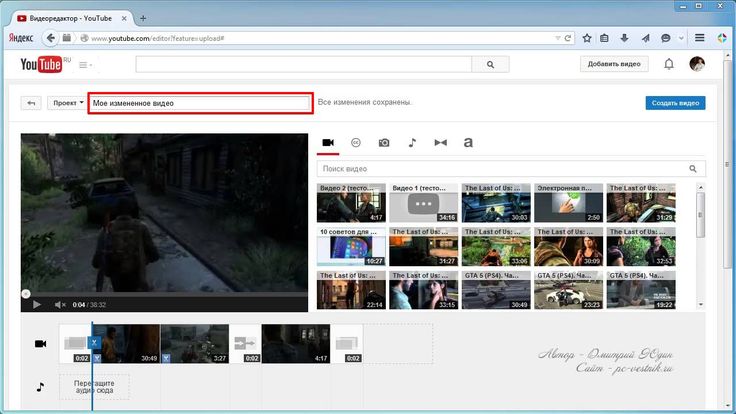Viewport: 736px width, 414px height.
Task: Select thumbnail Видео 2 with 4:17 duration
Action: pos(351,203)
